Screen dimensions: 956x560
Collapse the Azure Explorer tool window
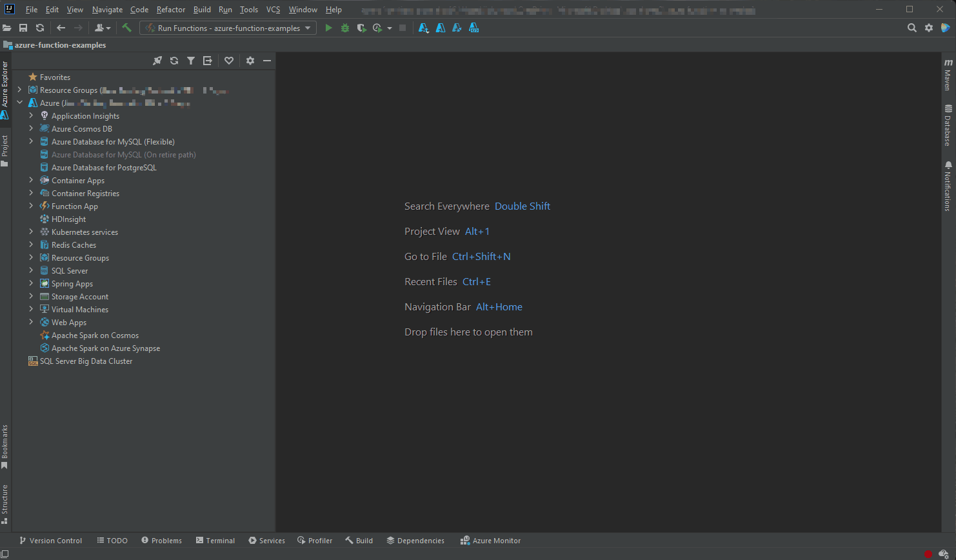pos(267,60)
